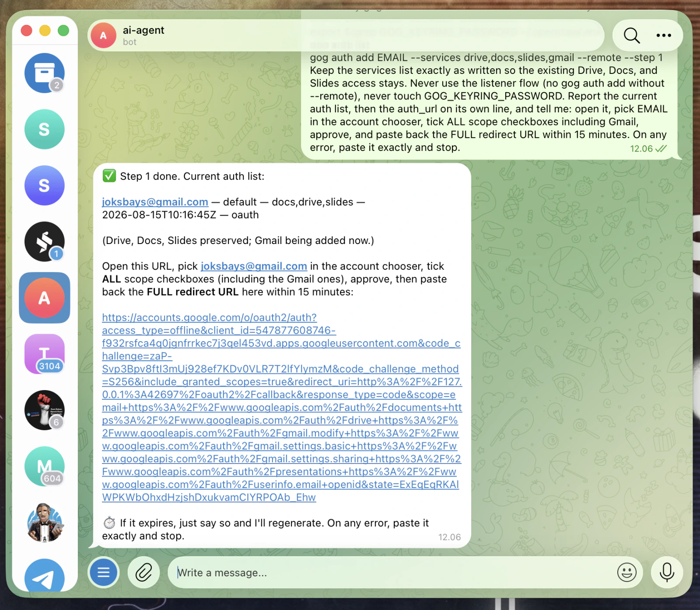Click '(Drive, Docs, Slides preserved; Gmail being added now.)'
Viewport: 700px width, 610px height.
click(x=238, y=241)
